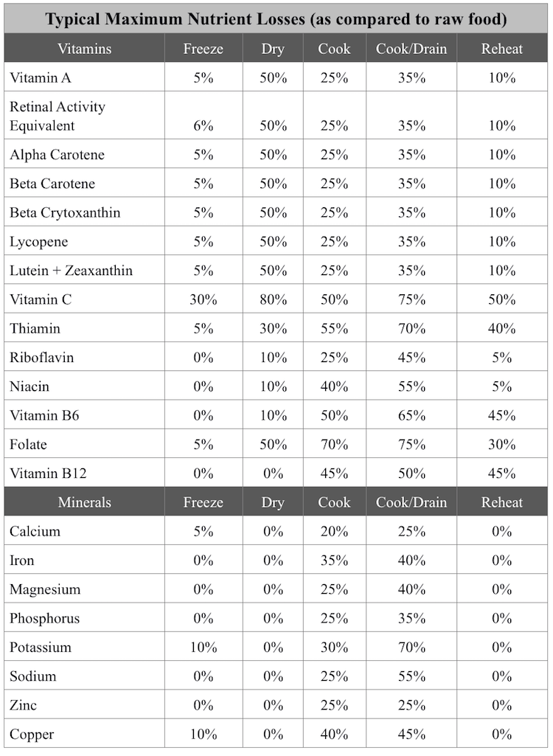553x756 pixels.
Task: Select the Cook/Drain header in Vitamins section
Action: (411, 49)
